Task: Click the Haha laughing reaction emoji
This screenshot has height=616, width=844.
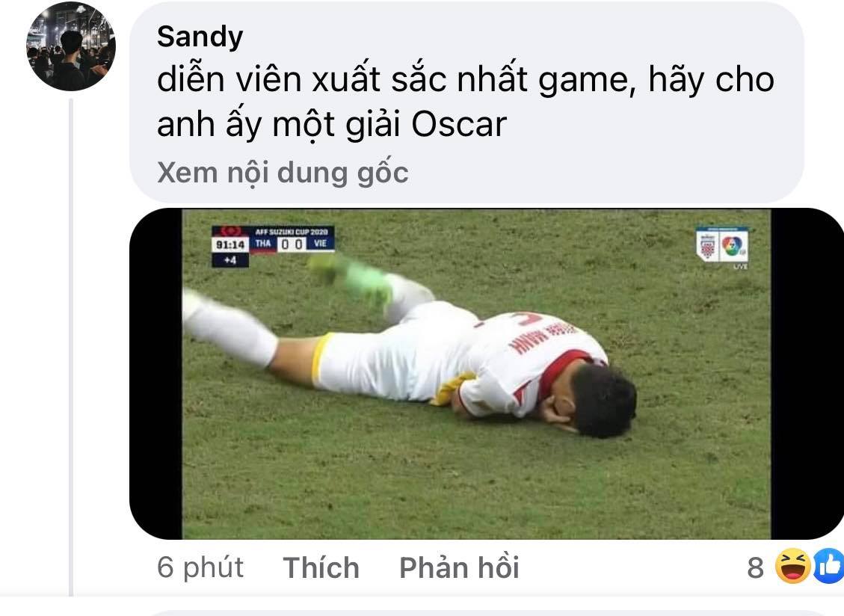Action: (793, 567)
